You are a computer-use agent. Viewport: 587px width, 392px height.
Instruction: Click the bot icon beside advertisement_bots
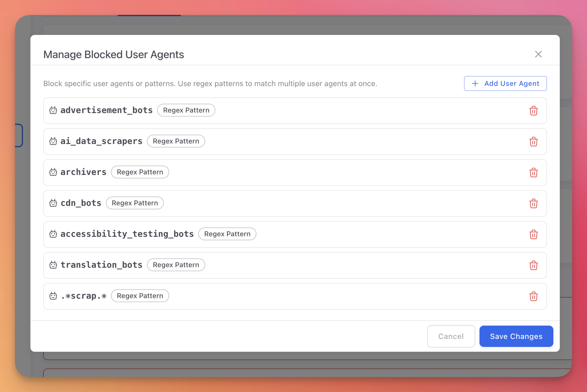tap(53, 110)
